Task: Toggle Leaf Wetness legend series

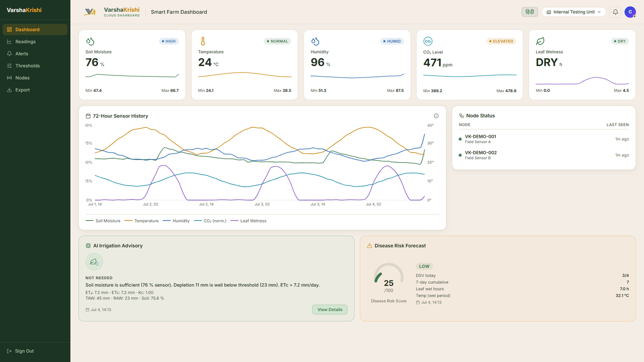Action: (x=249, y=221)
